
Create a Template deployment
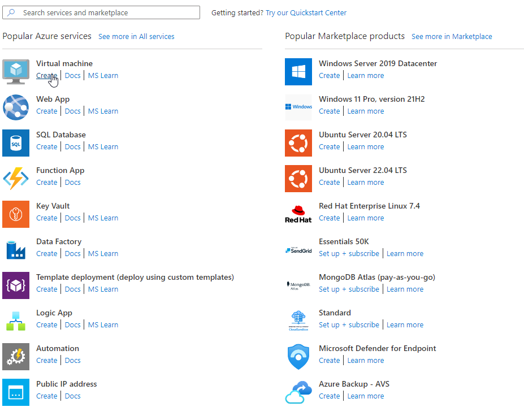[x=47, y=289]
